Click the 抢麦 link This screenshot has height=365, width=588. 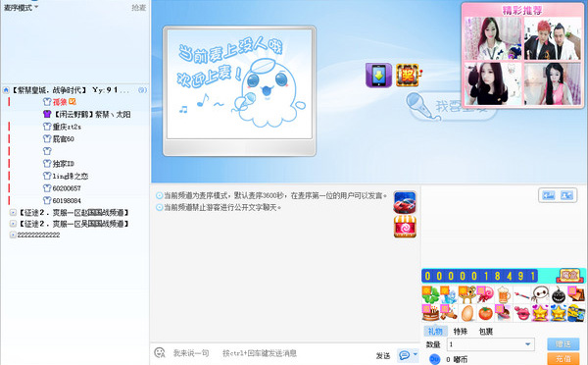[x=138, y=8]
